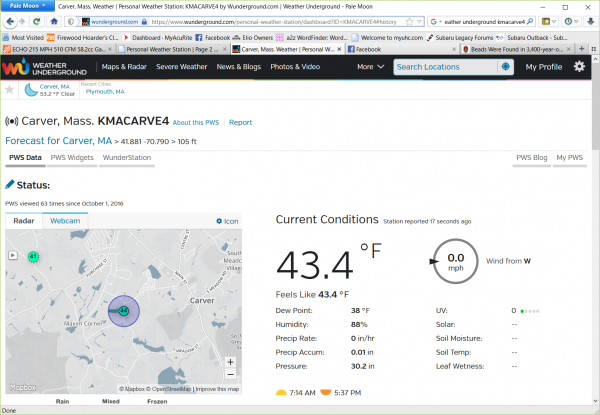Zoom in on the map with plus
600x415 pixels.
pyautogui.click(x=230, y=362)
